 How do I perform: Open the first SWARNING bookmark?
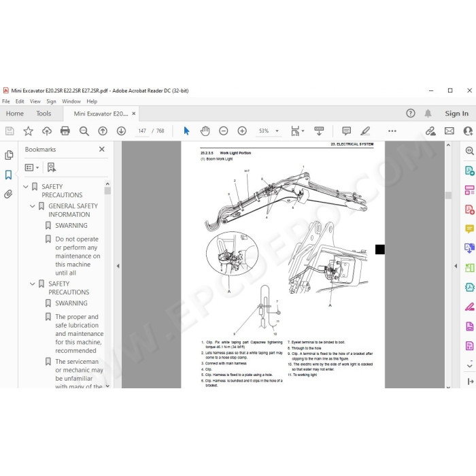click(71, 226)
